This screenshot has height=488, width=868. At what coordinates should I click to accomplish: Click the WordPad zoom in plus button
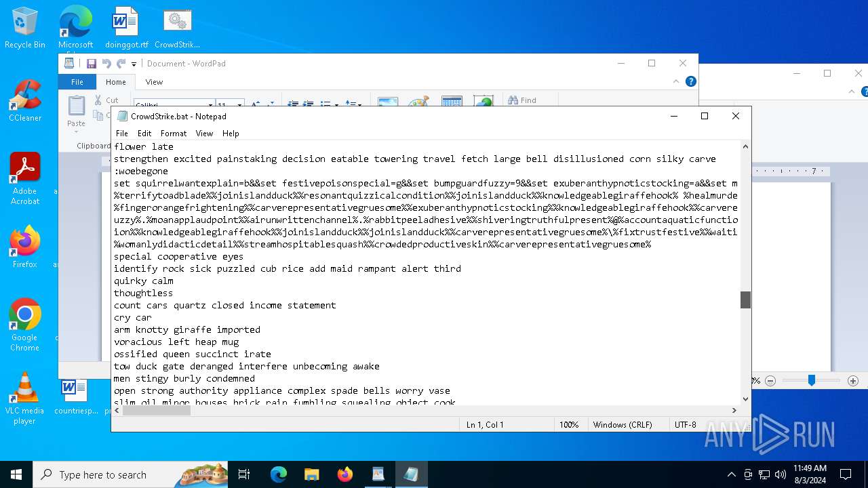pos(853,381)
